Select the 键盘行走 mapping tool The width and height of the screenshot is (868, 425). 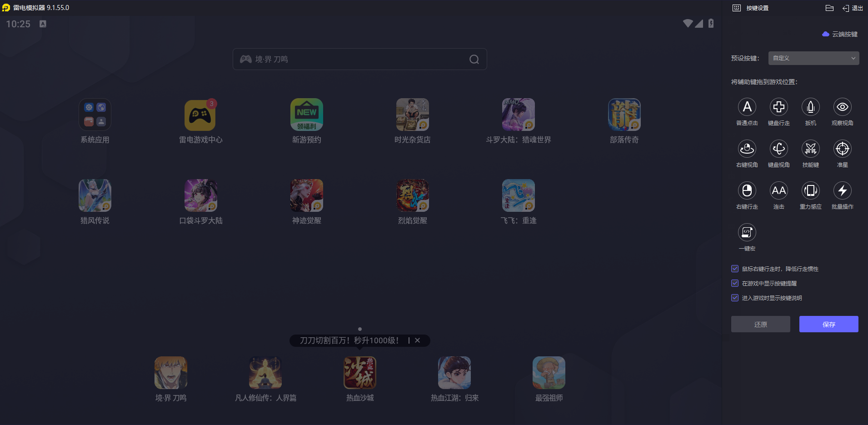coord(779,106)
